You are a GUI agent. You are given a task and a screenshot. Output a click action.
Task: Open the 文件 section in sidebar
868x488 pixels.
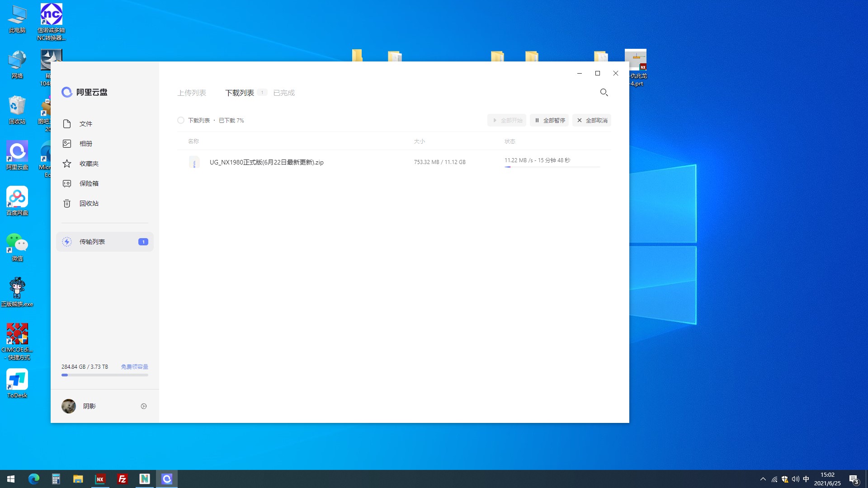tap(105, 124)
